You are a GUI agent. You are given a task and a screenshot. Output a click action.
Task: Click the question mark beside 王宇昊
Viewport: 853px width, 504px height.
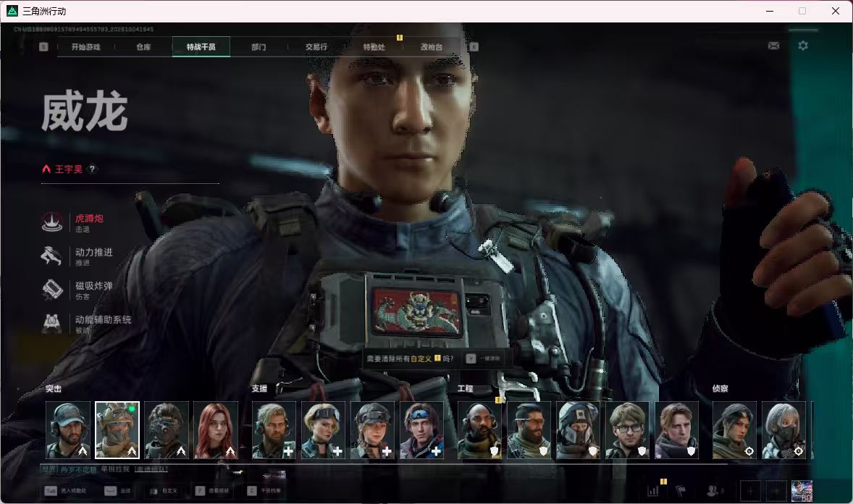tap(92, 169)
